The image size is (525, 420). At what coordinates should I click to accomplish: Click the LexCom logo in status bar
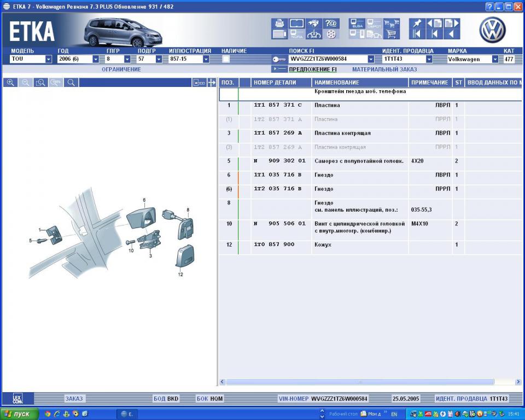[x=17, y=399]
